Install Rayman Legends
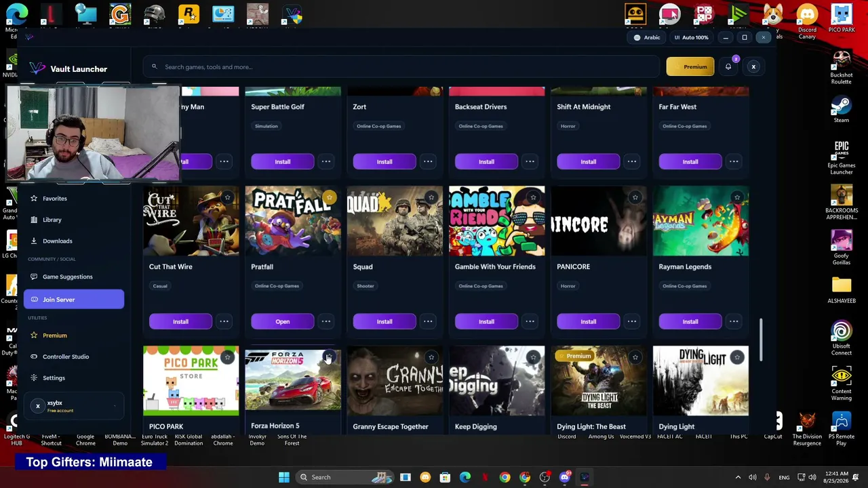 coord(690,321)
